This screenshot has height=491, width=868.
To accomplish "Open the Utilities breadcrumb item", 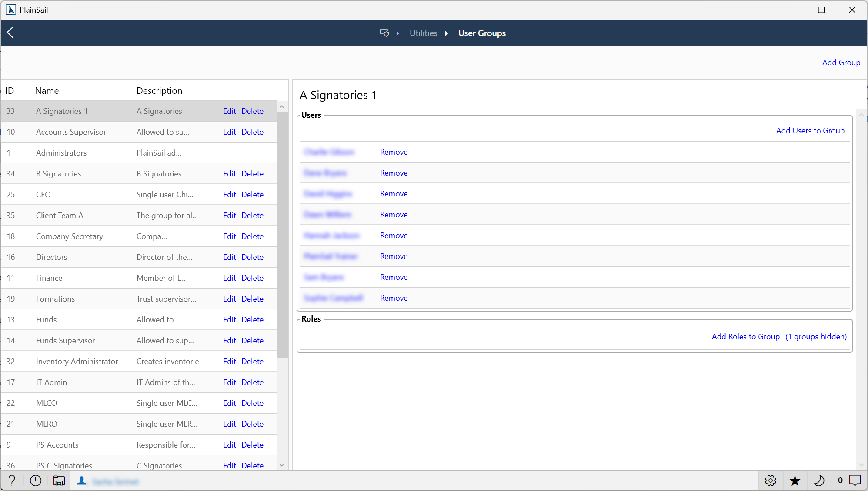I will pyautogui.click(x=423, y=33).
